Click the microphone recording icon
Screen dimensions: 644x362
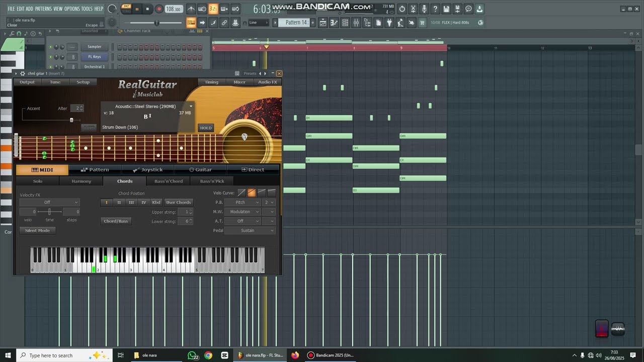[424, 9]
